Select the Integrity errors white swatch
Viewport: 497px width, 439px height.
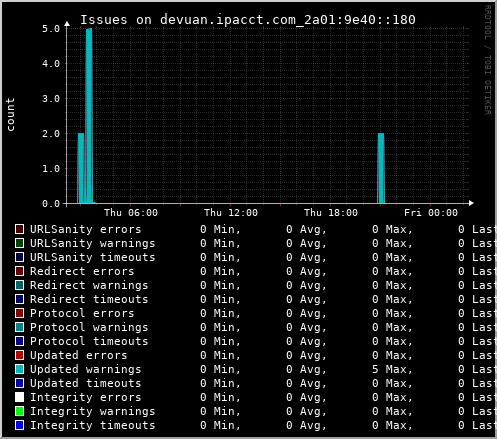[x=20, y=397]
